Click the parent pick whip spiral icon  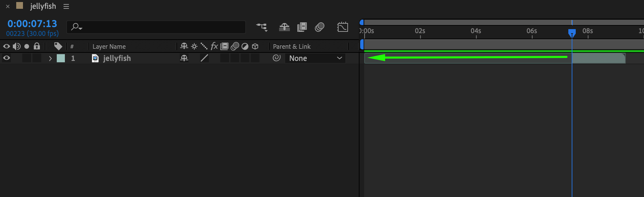(x=276, y=58)
